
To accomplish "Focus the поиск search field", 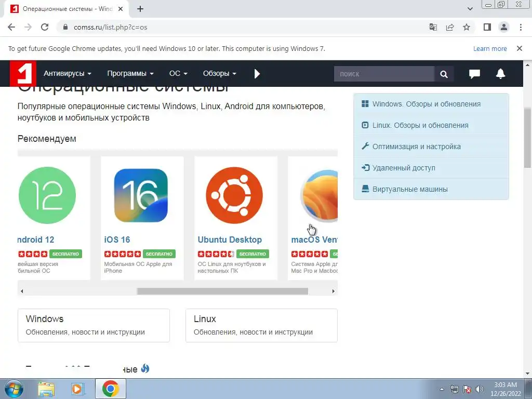I will (384, 74).
